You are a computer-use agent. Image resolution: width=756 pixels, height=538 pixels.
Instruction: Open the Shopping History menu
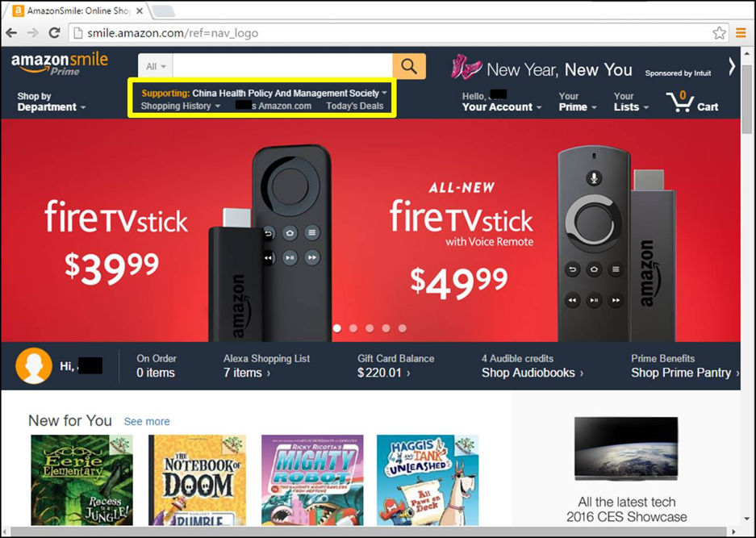tap(180, 106)
